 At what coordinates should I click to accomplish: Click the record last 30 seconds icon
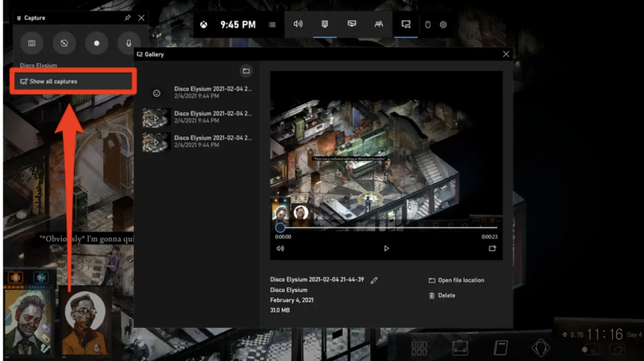click(64, 43)
